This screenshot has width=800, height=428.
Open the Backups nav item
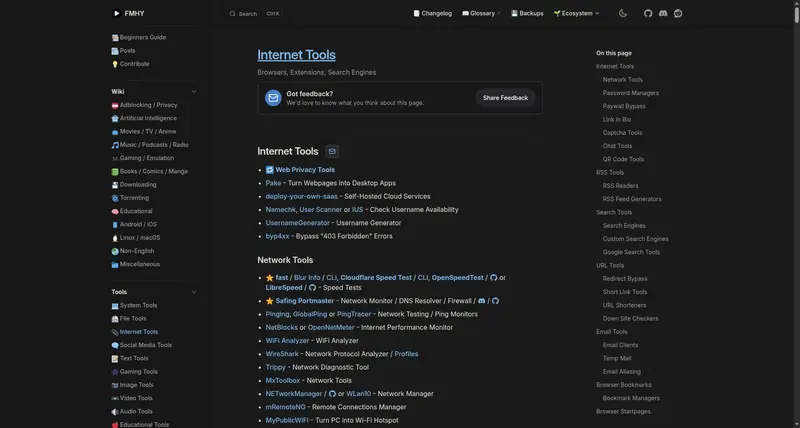pyautogui.click(x=527, y=14)
